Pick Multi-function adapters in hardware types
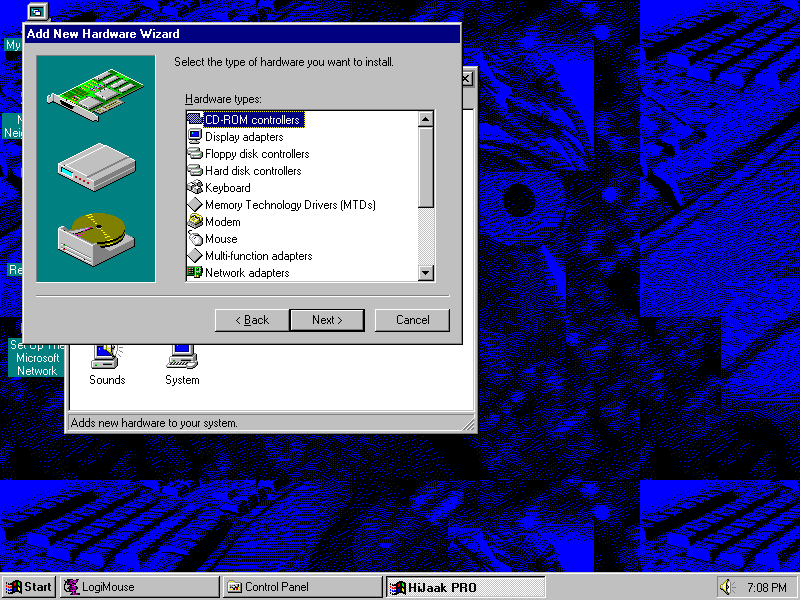The height and width of the screenshot is (600, 800). point(258,256)
